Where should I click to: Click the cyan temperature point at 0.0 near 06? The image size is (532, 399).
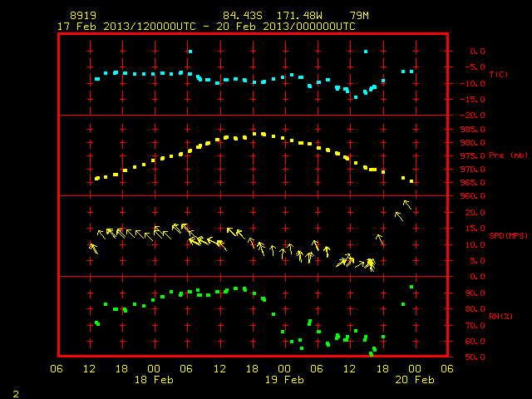point(190,52)
